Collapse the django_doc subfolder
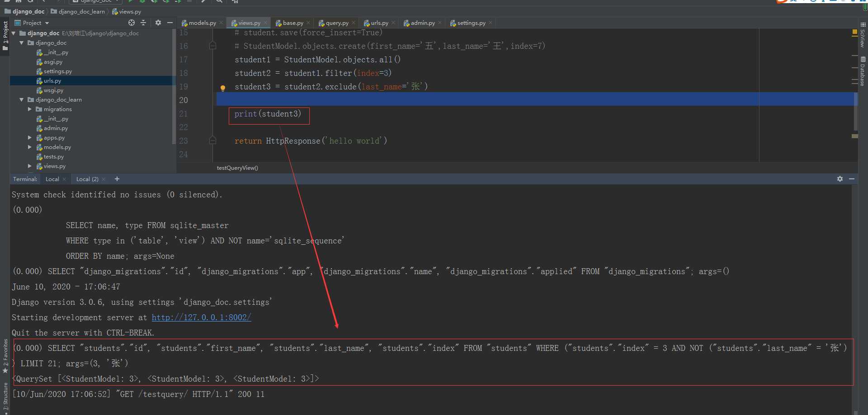Image resolution: width=868 pixels, height=415 pixels. 22,42
